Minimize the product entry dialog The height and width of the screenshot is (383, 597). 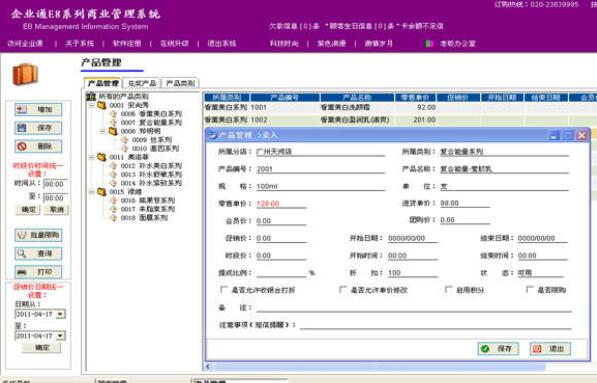[554, 135]
